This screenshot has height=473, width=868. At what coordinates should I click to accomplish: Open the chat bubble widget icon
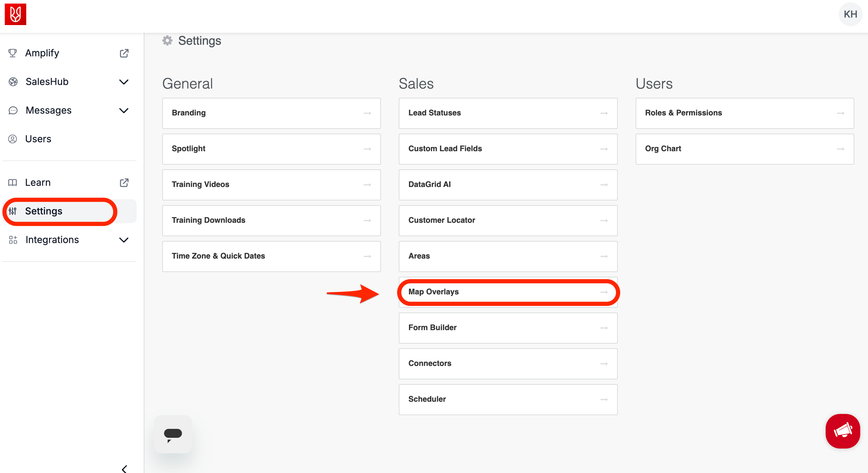pyautogui.click(x=173, y=434)
